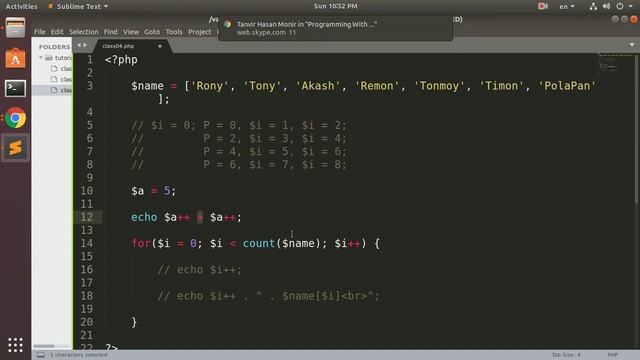The width and height of the screenshot is (640, 360).
Task: Go to previous tab with left arrow
Action: click(x=79, y=45)
